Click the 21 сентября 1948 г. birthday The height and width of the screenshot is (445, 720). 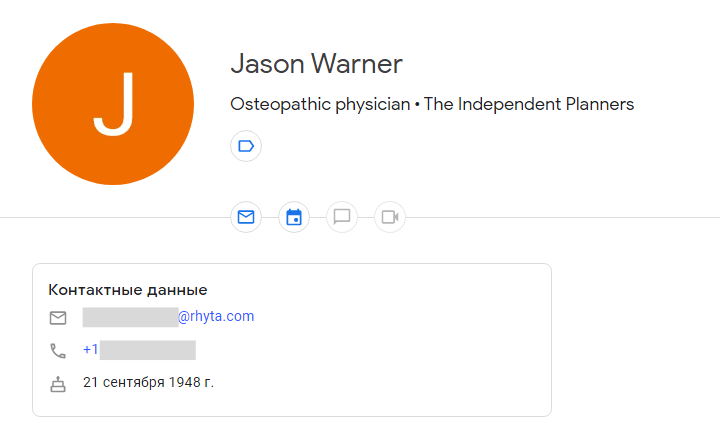click(148, 382)
